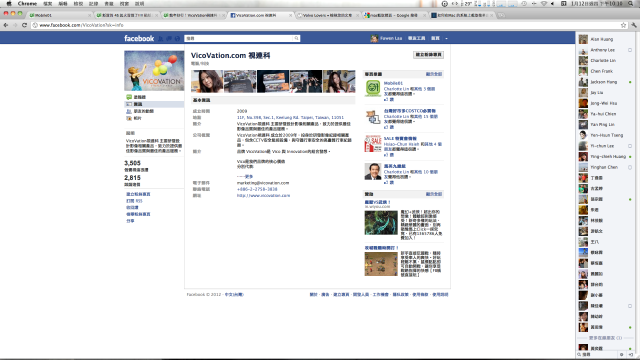The width and height of the screenshot is (640, 360).
Task: Like the Mobile01 page via its thumbs-up link
Action: pyautogui.click(x=389, y=99)
